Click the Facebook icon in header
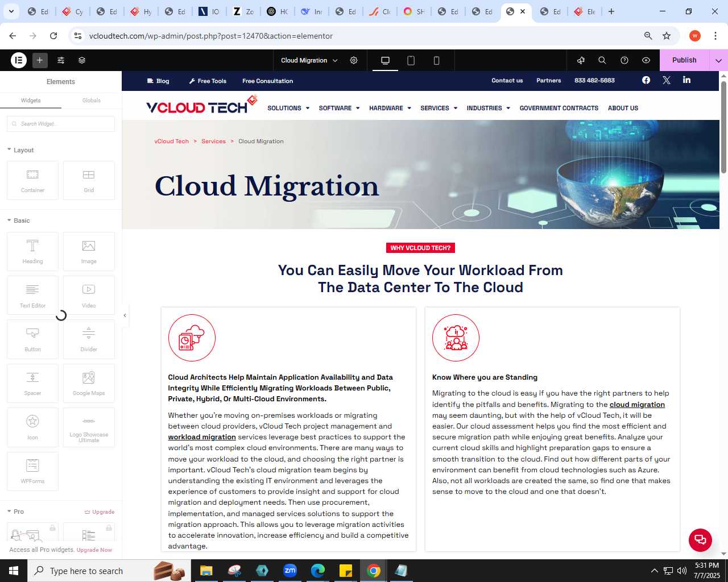This screenshot has width=728, height=582. [x=646, y=80]
